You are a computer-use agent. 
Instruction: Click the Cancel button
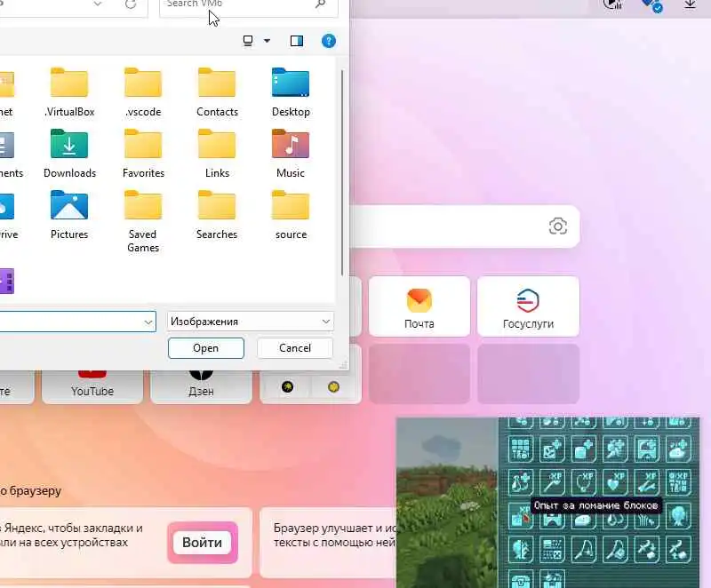click(x=295, y=348)
